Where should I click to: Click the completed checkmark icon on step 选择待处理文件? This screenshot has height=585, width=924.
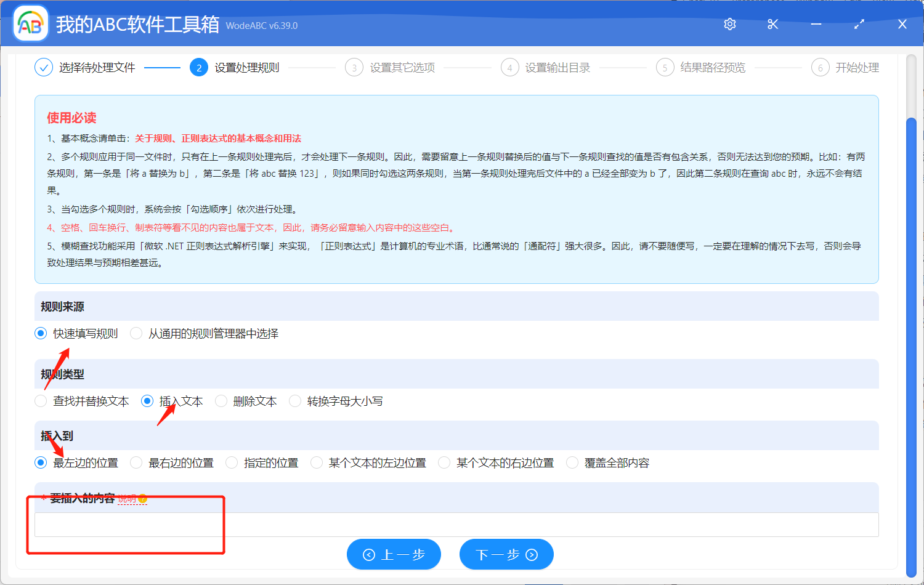(x=43, y=67)
